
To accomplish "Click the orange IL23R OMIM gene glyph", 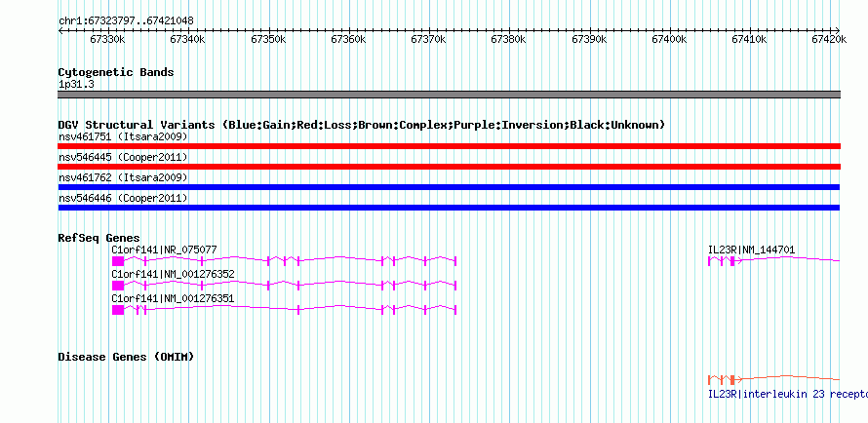I will click(x=774, y=380).
